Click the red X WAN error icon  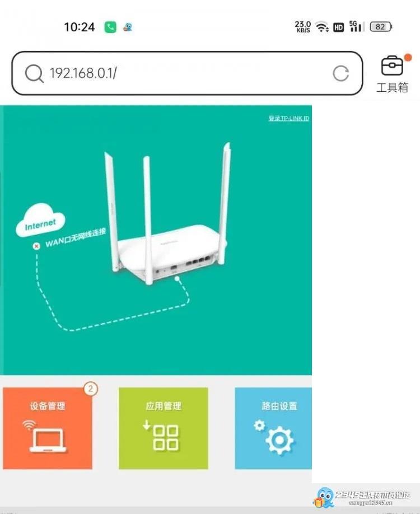pos(36,246)
